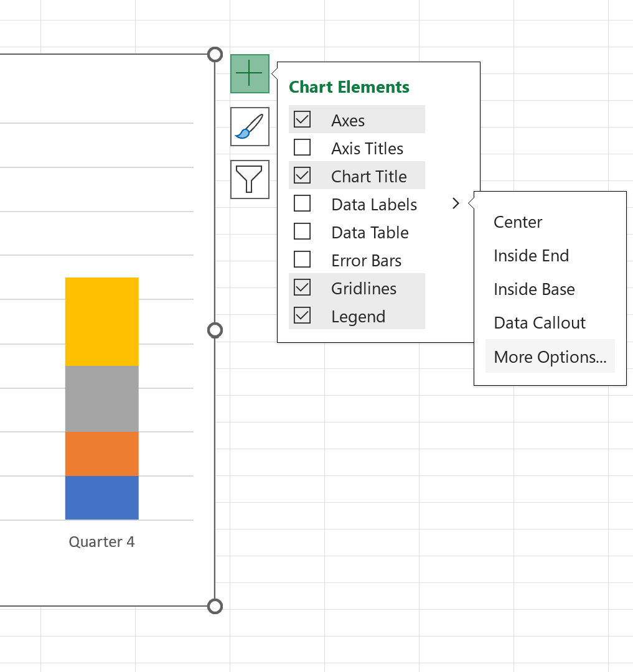Enable Error Bars on the chart

pos(302,259)
